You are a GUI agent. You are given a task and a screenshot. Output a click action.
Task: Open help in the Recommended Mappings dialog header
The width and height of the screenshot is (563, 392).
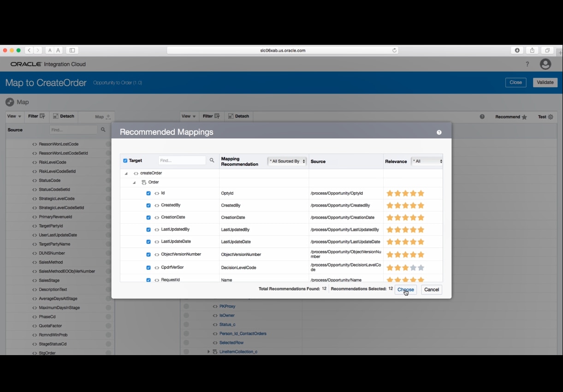(439, 132)
